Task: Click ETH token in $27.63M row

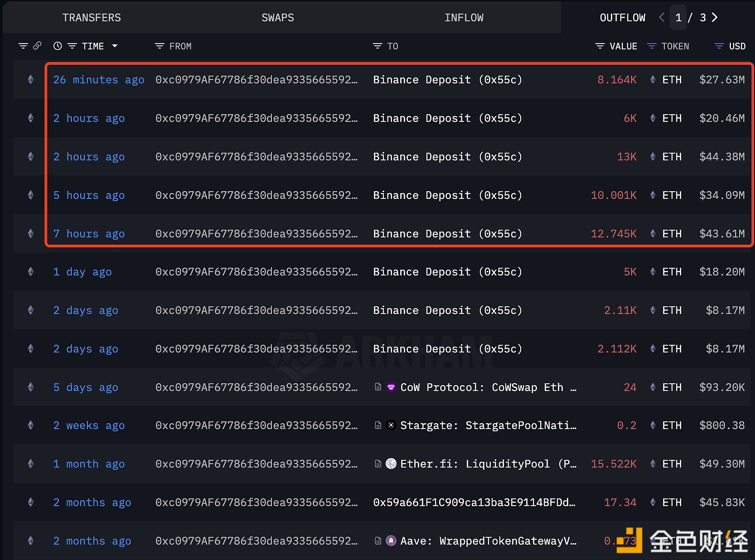Action: (x=666, y=80)
